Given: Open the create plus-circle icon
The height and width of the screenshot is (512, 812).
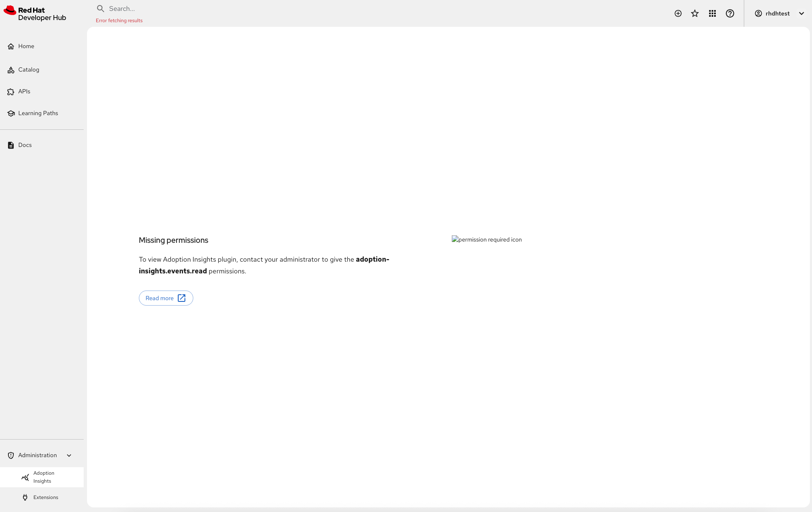Looking at the screenshot, I should [x=678, y=13].
